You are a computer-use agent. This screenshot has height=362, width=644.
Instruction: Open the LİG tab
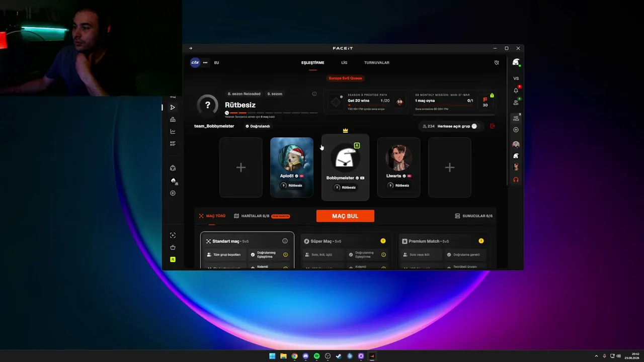344,63
